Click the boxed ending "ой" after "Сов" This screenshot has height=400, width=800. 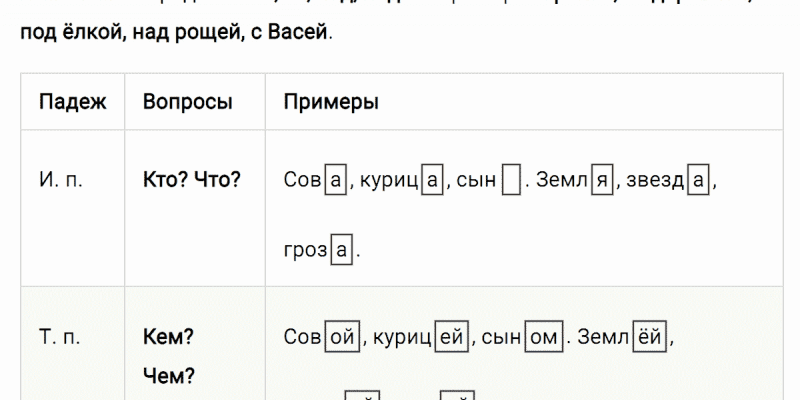[x=342, y=338]
